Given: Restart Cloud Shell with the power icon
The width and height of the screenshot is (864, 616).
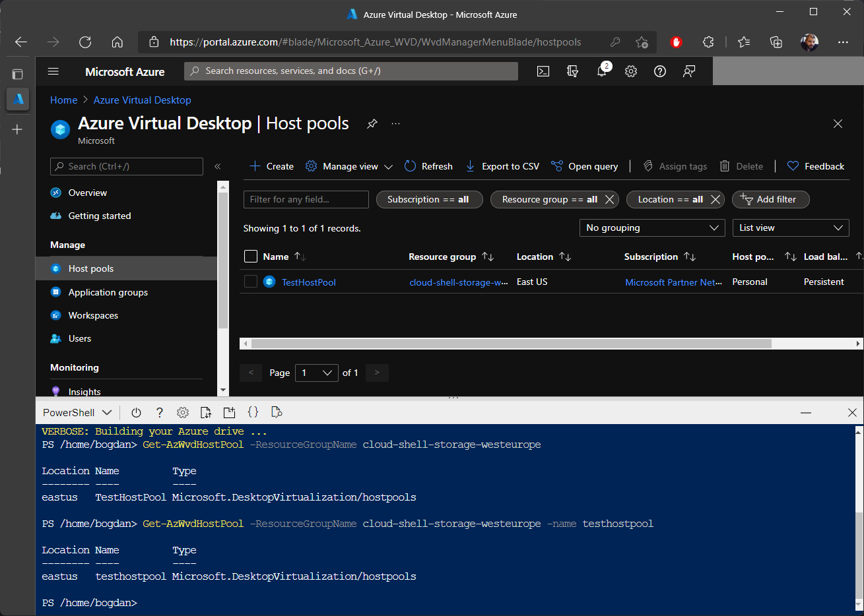Looking at the screenshot, I should click(x=136, y=412).
